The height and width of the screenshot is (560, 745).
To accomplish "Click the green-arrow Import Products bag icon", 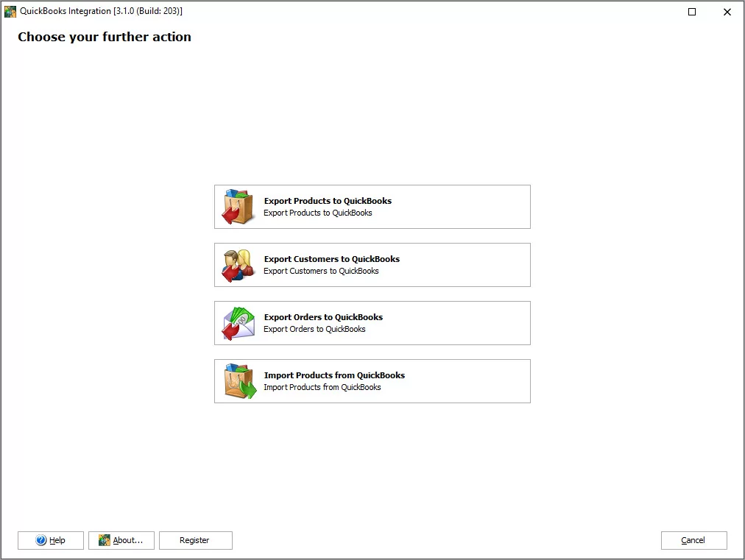I will tap(240, 381).
